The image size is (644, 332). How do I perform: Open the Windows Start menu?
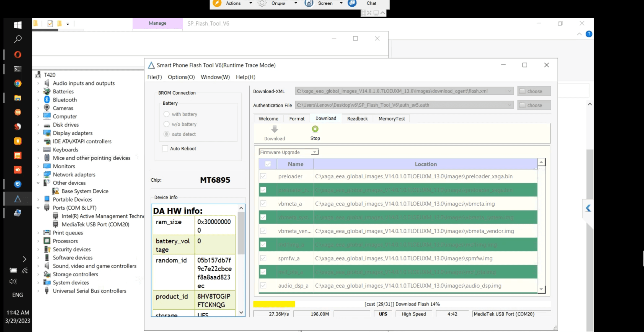pos(18,25)
